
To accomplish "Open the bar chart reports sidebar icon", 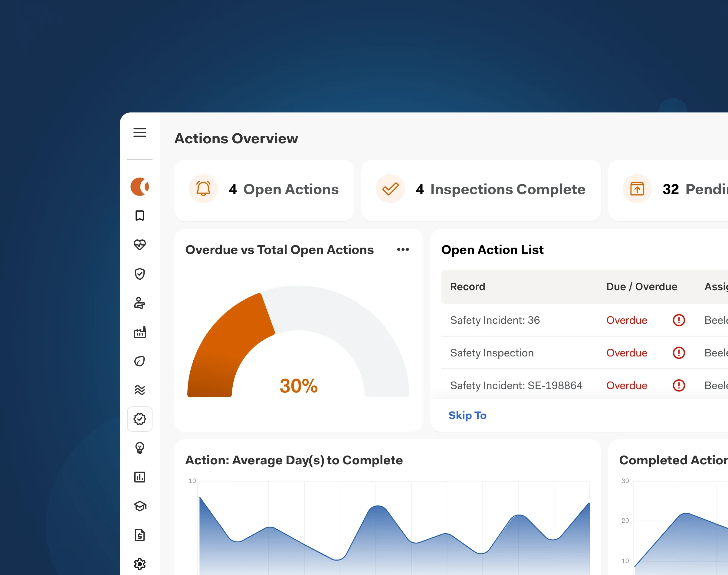I will coord(139,477).
